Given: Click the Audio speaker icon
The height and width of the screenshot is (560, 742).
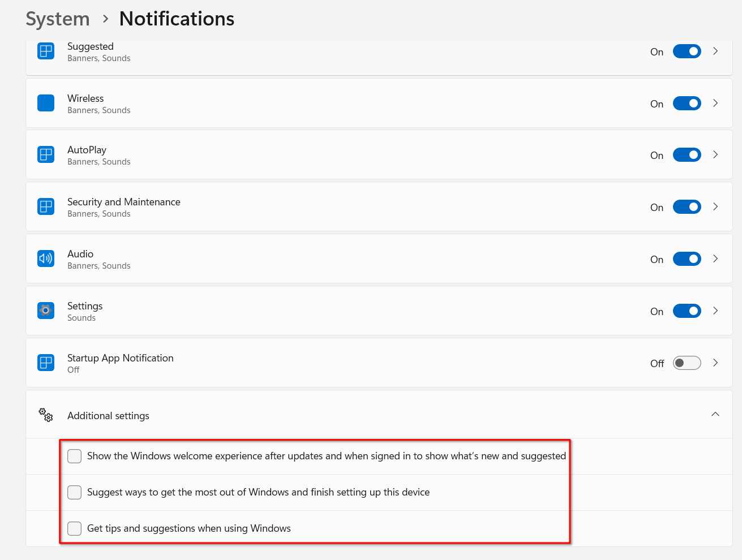Looking at the screenshot, I should [46, 259].
